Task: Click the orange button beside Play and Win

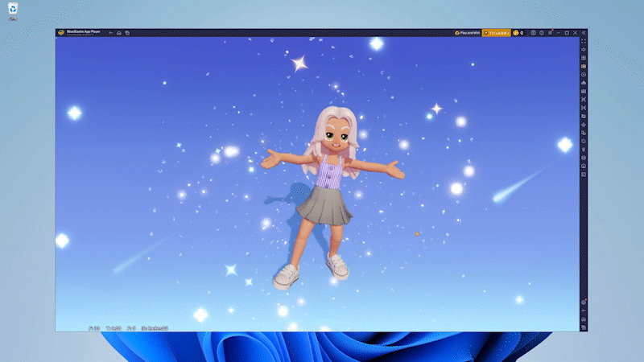Action: coord(496,33)
